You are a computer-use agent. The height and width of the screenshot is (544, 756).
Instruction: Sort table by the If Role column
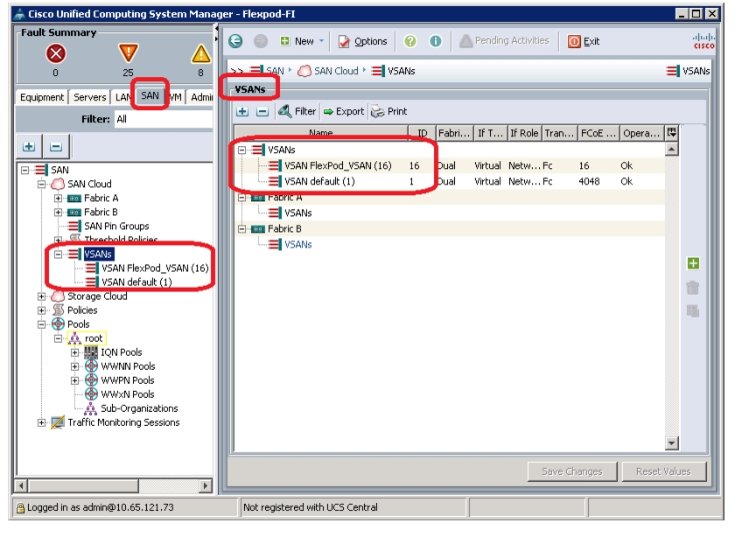click(x=524, y=133)
